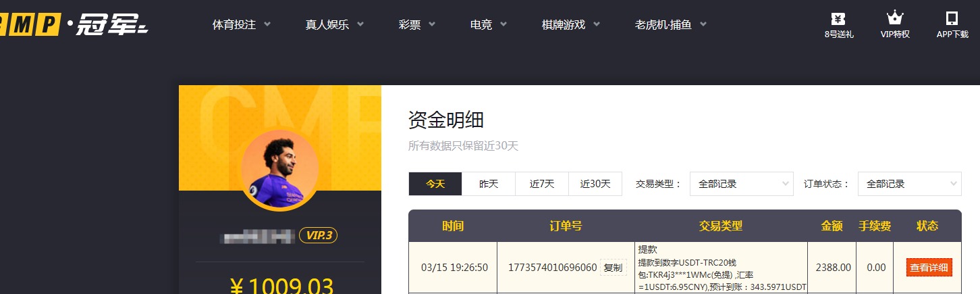The height and width of the screenshot is (294, 980).
Task: Click the amount 2388.00 cell
Action: coord(834,268)
